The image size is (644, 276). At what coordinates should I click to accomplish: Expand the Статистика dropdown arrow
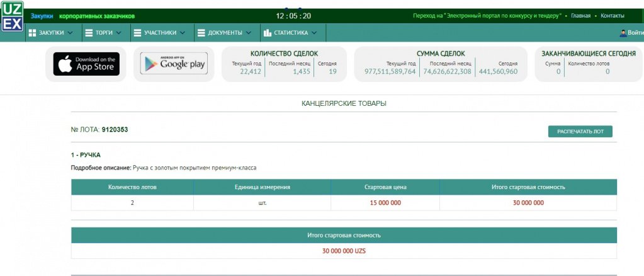[314, 33]
